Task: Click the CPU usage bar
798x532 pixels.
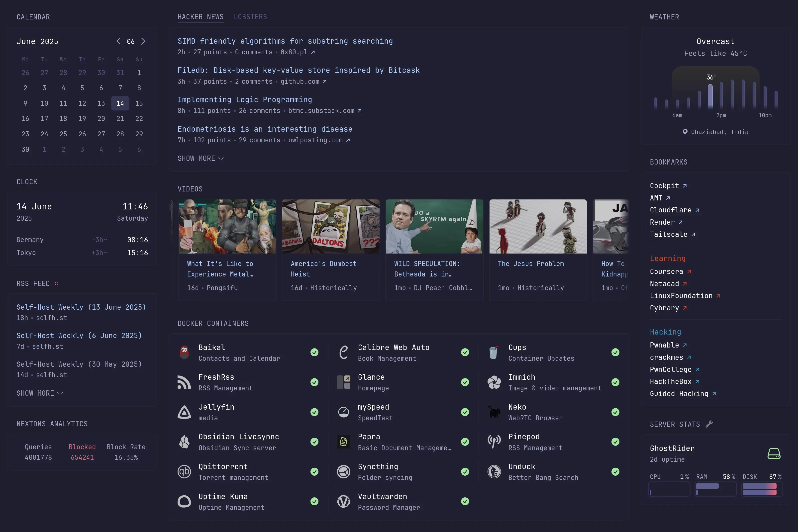Action: (x=669, y=489)
